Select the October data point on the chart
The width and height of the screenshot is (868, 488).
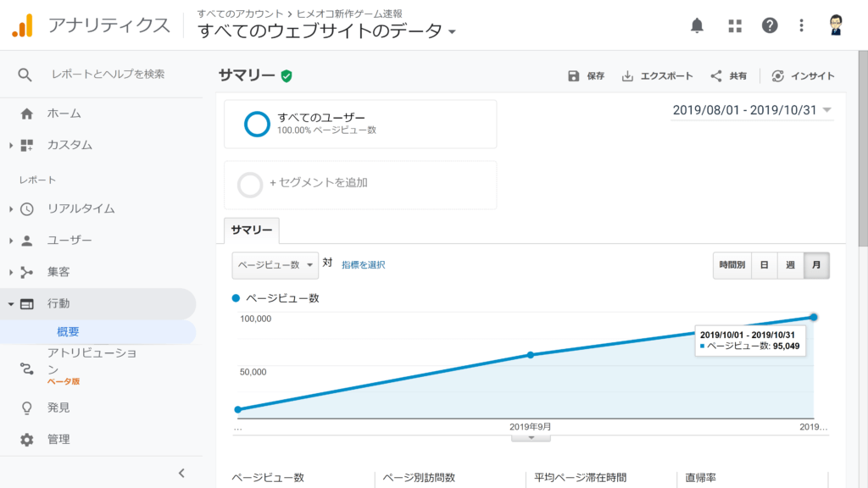click(x=814, y=316)
